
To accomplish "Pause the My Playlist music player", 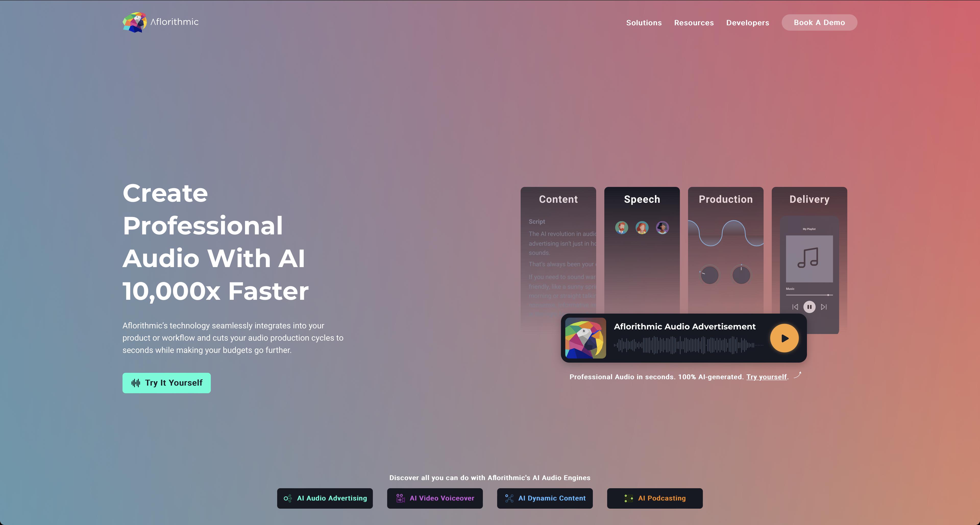I will 809,307.
